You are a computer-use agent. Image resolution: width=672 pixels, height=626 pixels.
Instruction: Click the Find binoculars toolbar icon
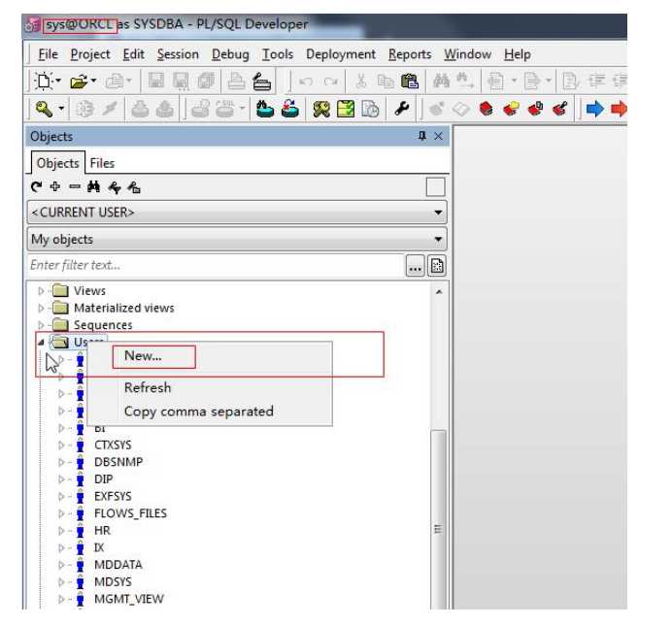442,80
